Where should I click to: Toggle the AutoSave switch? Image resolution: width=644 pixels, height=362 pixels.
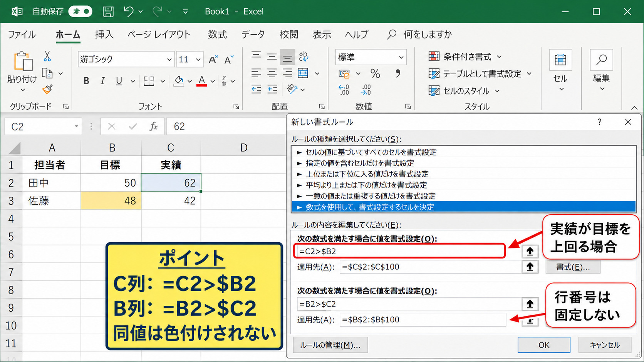(x=80, y=12)
